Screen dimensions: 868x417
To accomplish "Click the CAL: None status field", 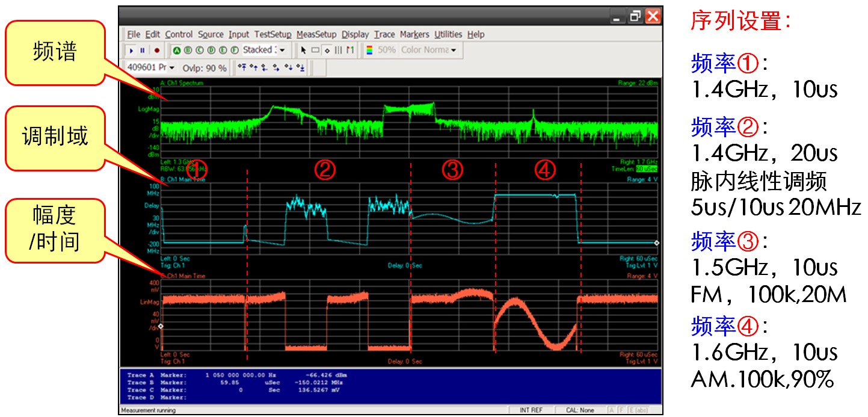I will click(x=580, y=410).
